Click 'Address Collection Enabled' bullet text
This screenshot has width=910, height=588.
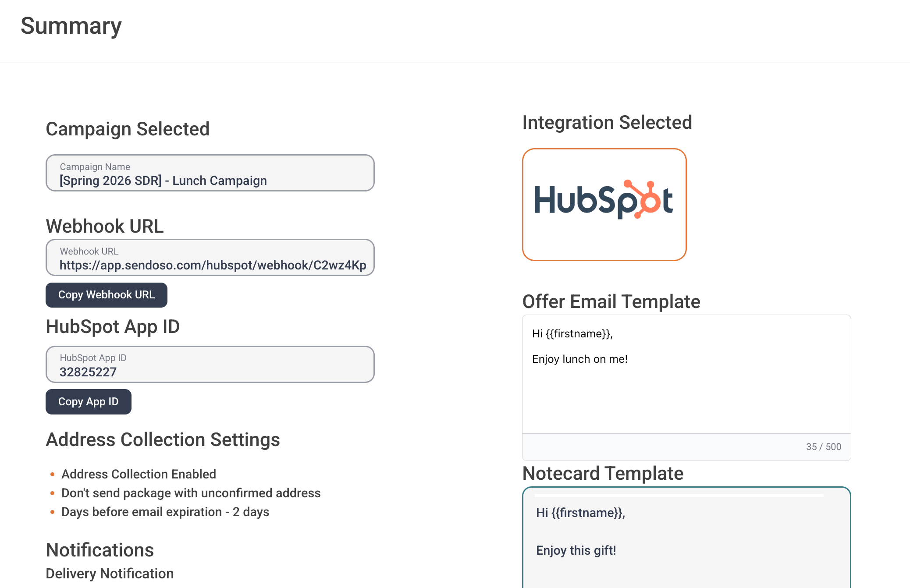pyautogui.click(x=139, y=474)
